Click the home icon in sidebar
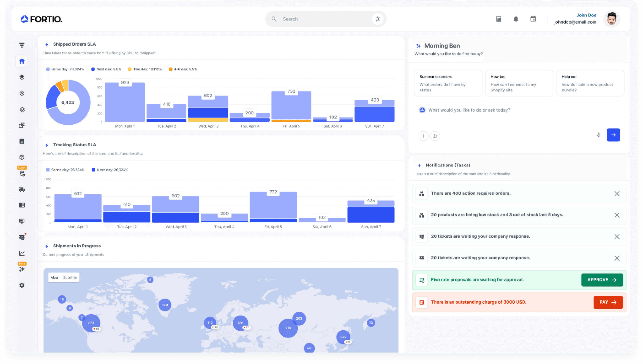Viewport: 643px width, 364px height. tap(22, 61)
